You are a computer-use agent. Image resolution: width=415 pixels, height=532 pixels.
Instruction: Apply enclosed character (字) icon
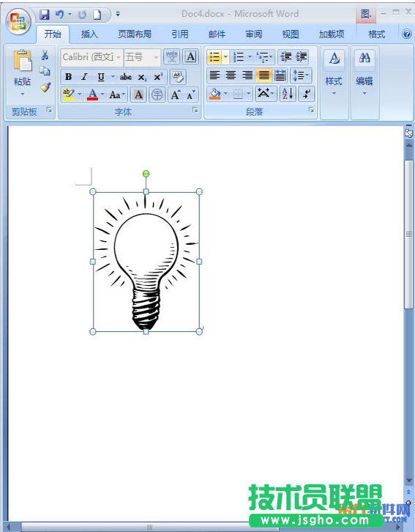coord(157,95)
